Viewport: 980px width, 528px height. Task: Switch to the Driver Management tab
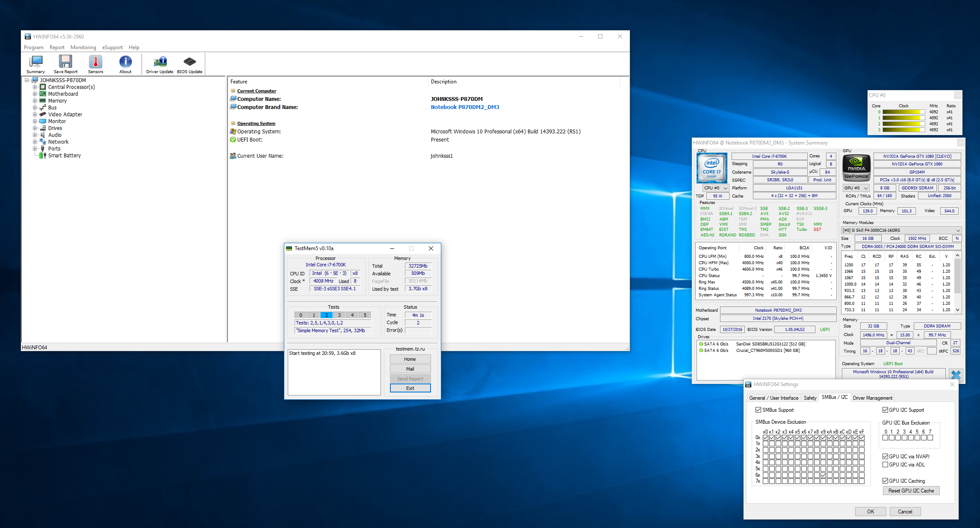[872, 398]
